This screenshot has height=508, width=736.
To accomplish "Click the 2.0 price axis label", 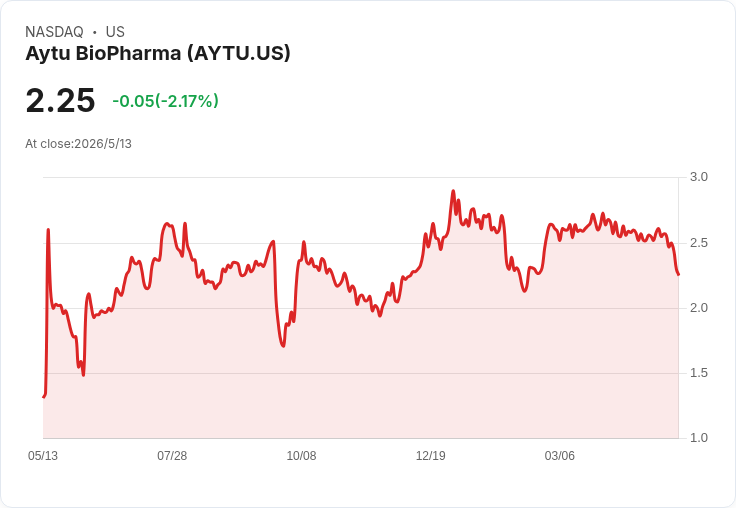I will pyautogui.click(x=698, y=308).
